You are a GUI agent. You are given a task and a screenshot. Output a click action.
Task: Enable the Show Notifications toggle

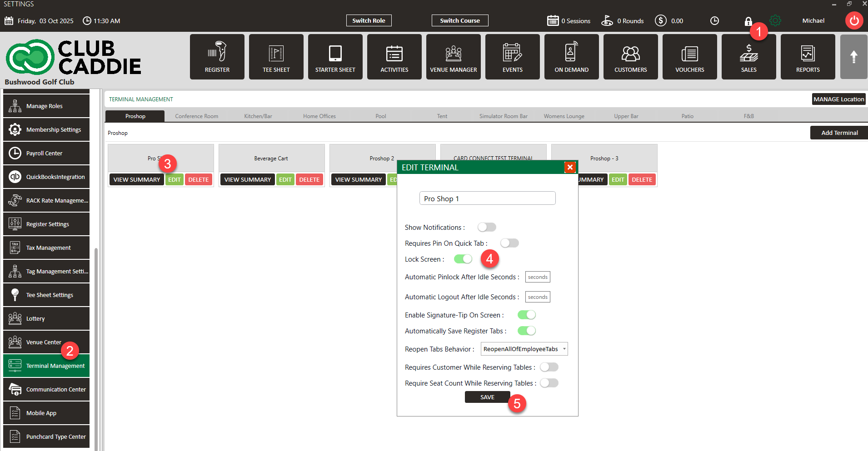[487, 227]
